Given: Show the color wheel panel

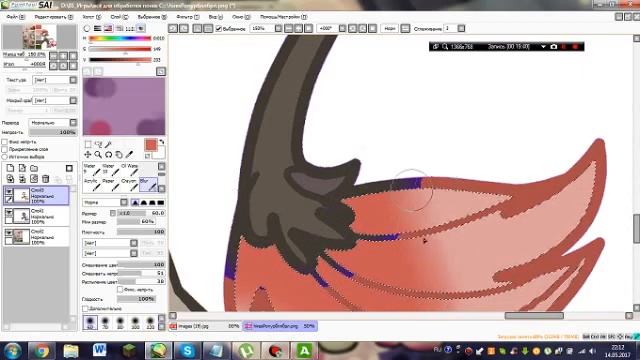Looking at the screenshot, I should click(87, 29).
